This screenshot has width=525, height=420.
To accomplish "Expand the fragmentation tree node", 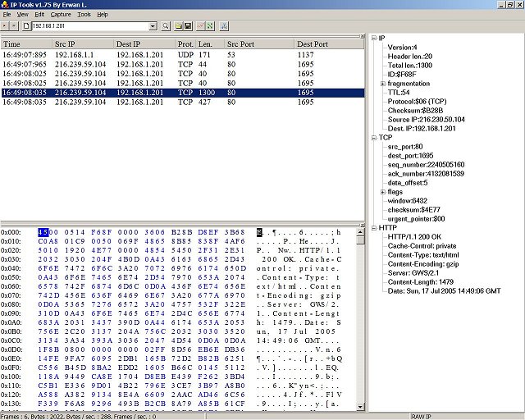I will pyautogui.click(x=383, y=83).
